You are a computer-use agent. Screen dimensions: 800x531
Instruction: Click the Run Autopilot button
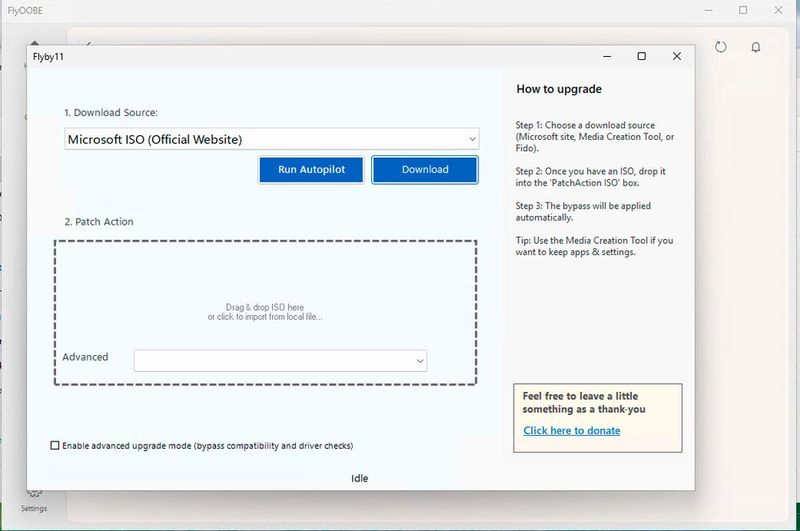click(311, 169)
